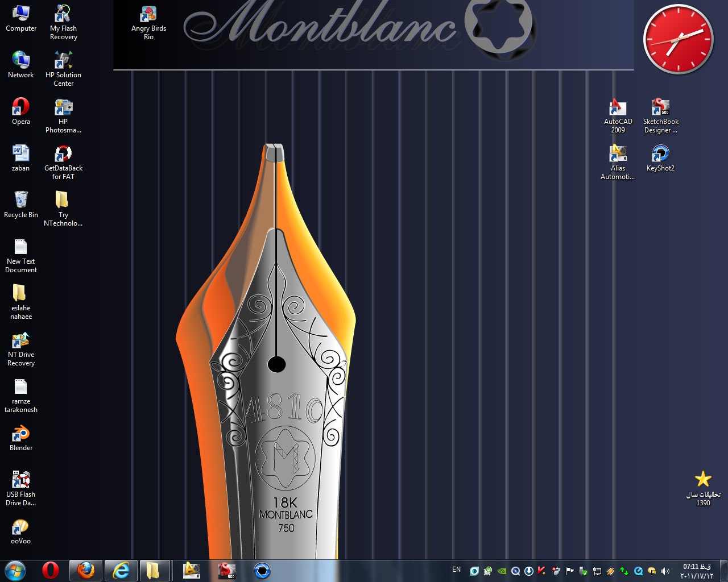Select the ramze tarakonesh text file

pyautogui.click(x=21, y=396)
